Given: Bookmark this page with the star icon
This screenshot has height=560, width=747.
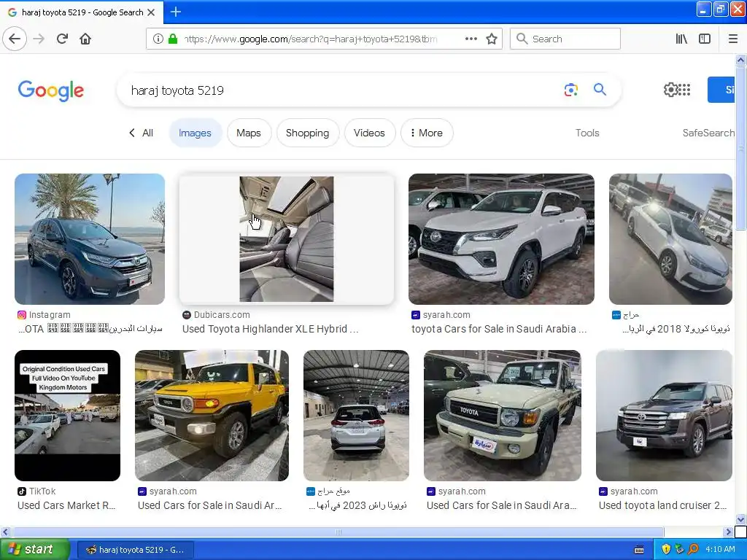Looking at the screenshot, I should point(492,39).
